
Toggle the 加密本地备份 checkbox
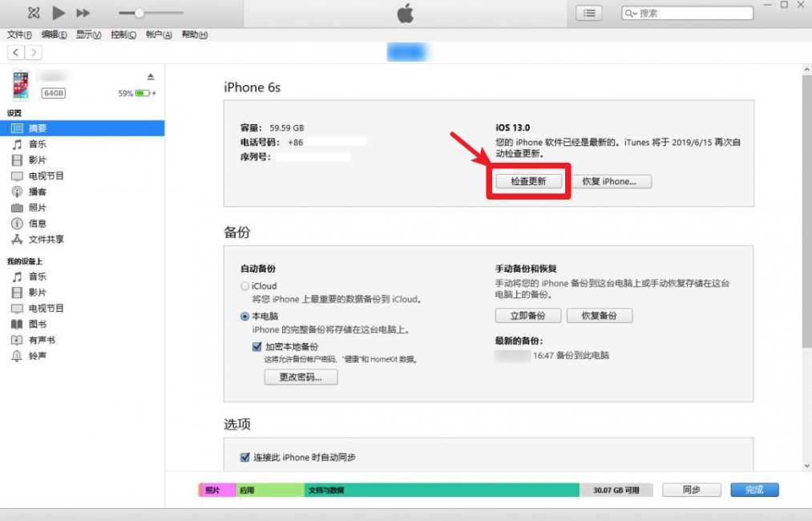[x=257, y=346]
